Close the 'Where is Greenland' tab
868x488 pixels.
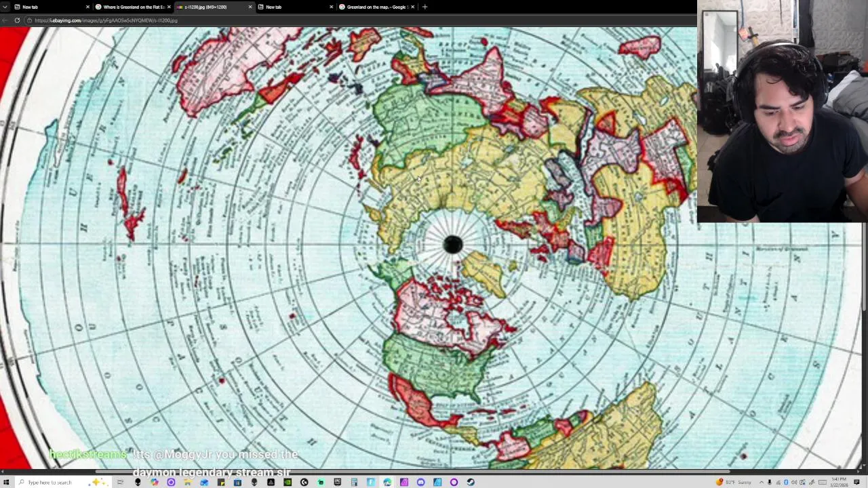169,7
